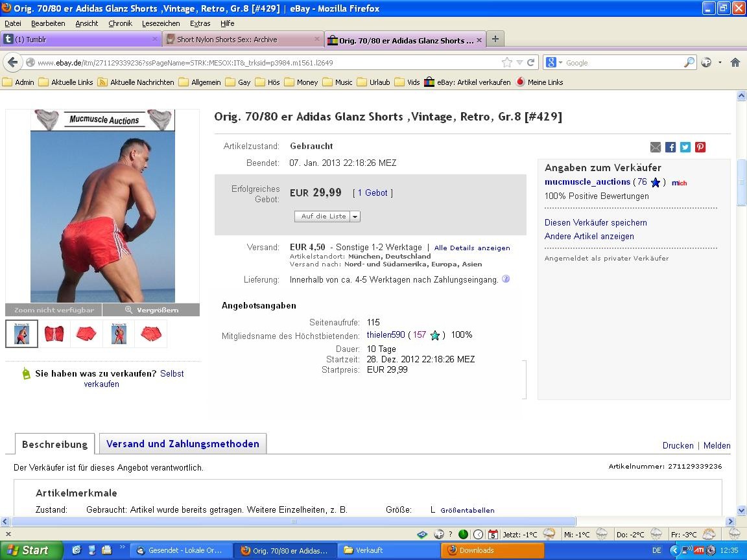Viewport: 747px width, 560px height.
Task: Select the second product thumbnail image
Action: click(54, 333)
